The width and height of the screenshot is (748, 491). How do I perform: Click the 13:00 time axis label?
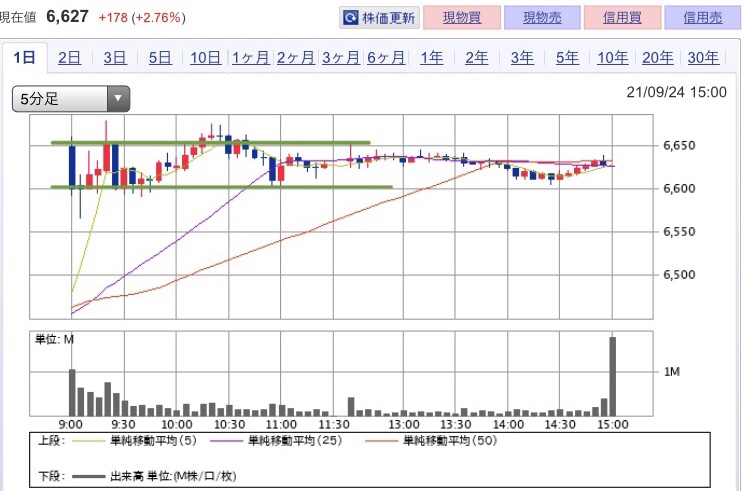click(x=404, y=424)
